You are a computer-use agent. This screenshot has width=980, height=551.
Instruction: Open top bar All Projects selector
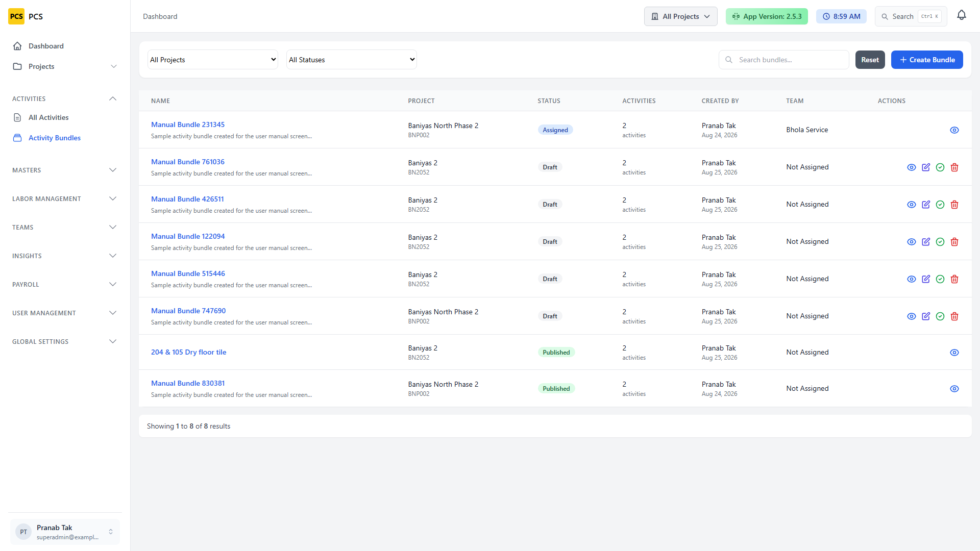tap(680, 16)
